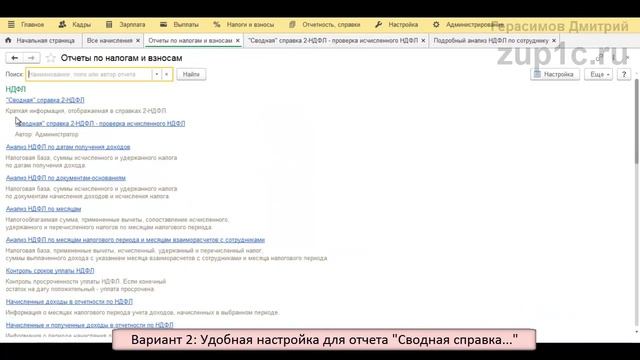Open Анализ НДФЛ по документам-основаниям link
The width and height of the screenshot is (640, 360).
[x=66, y=178]
